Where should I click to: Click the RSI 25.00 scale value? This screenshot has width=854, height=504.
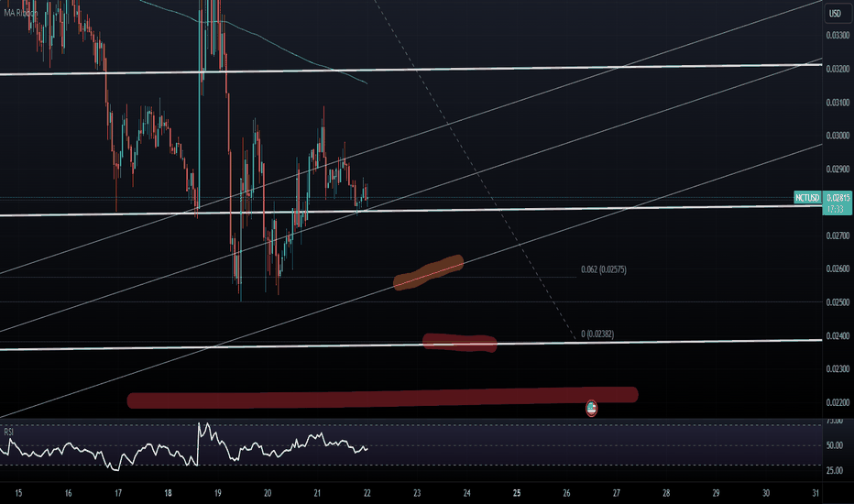(835, 470)
